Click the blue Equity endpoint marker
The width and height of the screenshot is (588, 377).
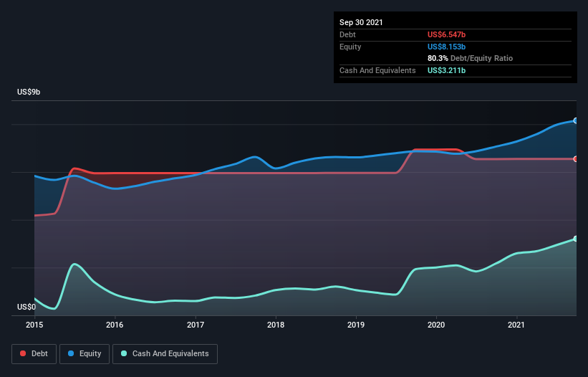tap(576, 121)
